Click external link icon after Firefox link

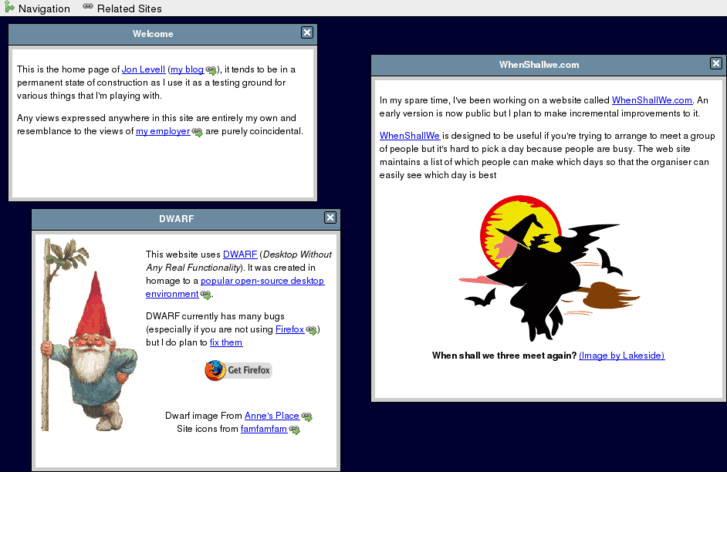[x=312, y=330]
